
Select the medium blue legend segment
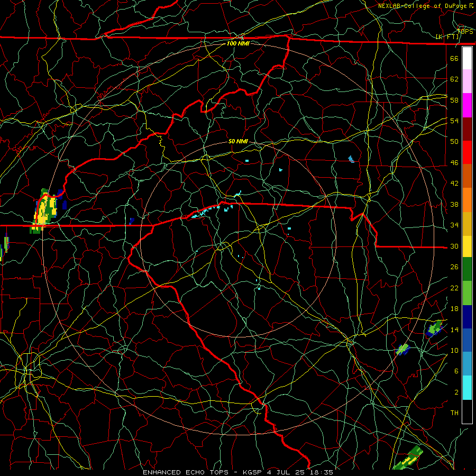(467, 340)
